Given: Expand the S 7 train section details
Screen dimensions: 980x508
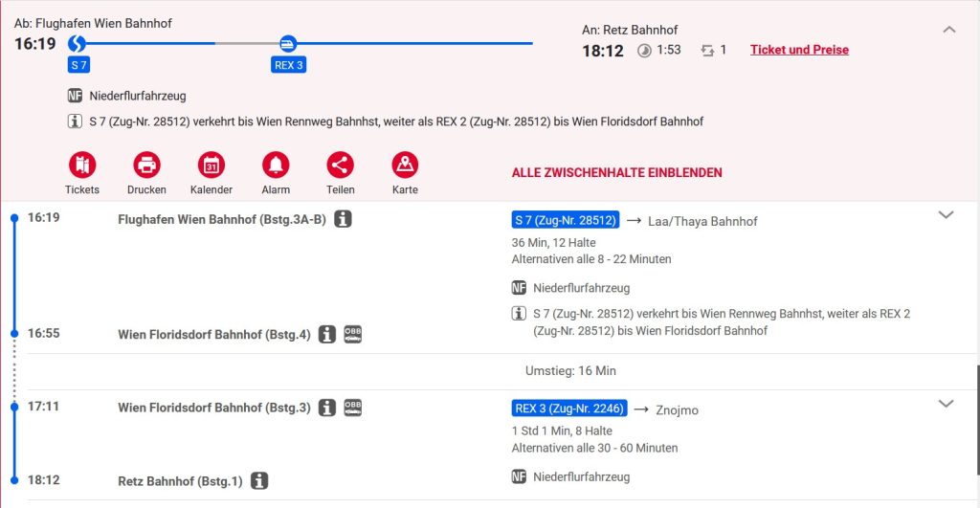Looking at the screenshot, I should coord(946,215).
